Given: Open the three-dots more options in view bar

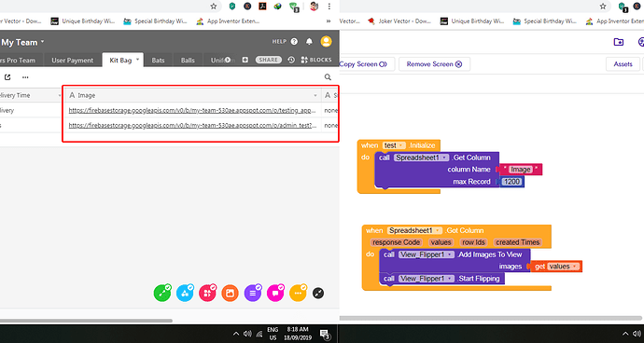Looking at the screenshot, I should point(25,76).
